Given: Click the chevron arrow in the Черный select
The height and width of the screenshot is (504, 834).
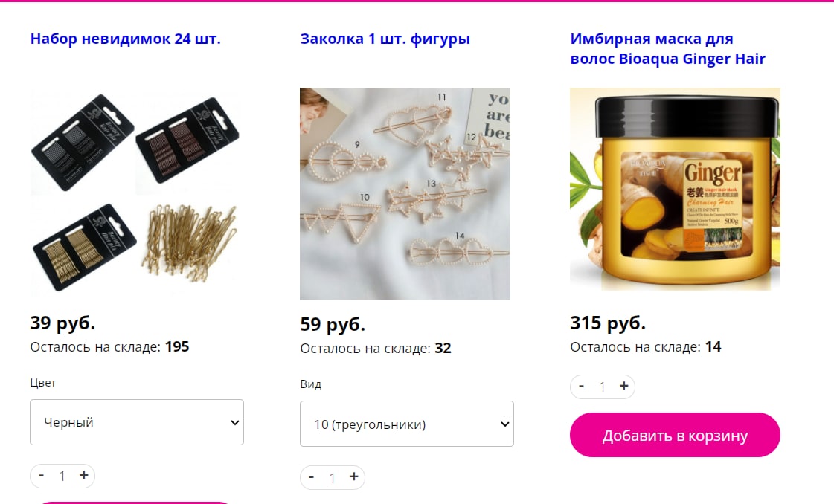Looking at the screenshot, I should click(x=234, y=423).
